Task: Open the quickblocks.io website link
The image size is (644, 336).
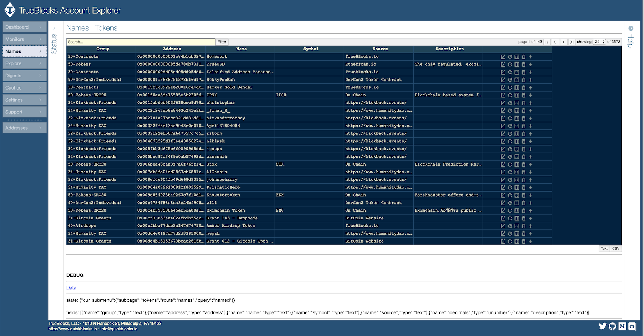Action: 72,329
